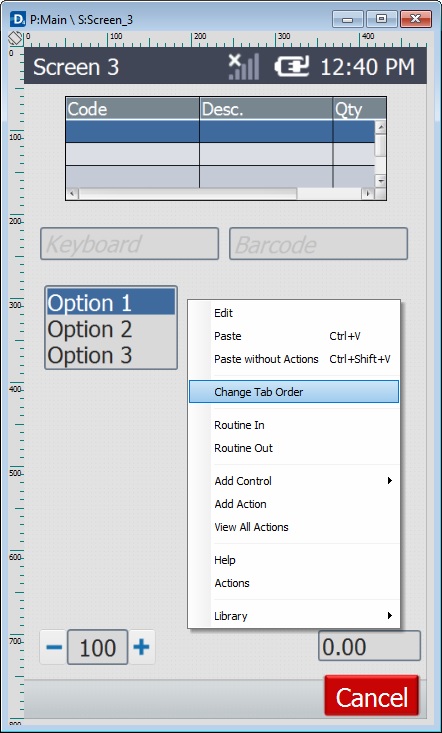Click the Barcode input field
The image size is (442, 733).
click(x=319, y=244)
